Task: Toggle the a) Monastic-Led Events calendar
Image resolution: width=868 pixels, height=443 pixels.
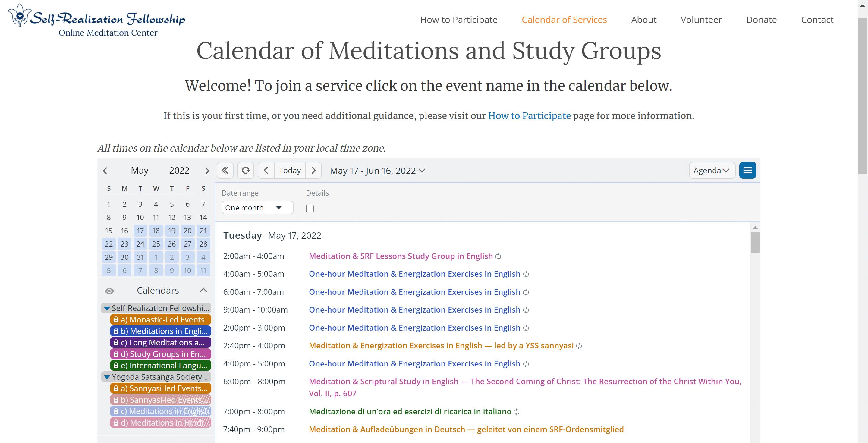Action: coord(160,319)
